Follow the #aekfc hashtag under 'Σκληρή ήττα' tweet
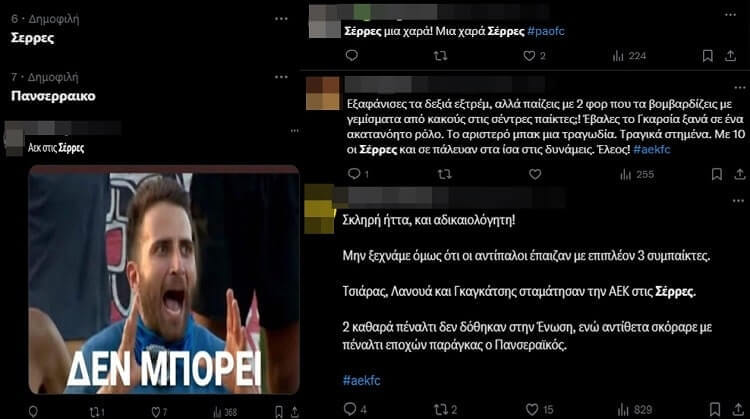This screenshot has height=419, width=750. pos(362,380)
